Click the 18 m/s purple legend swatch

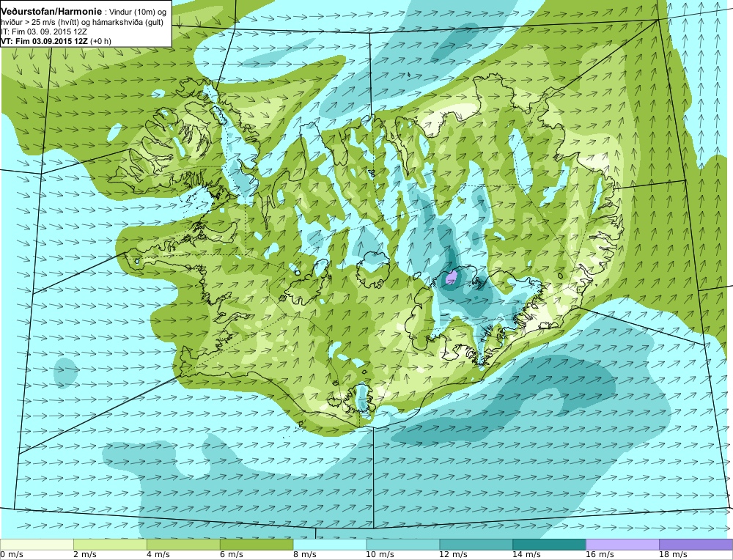(696, 545)
